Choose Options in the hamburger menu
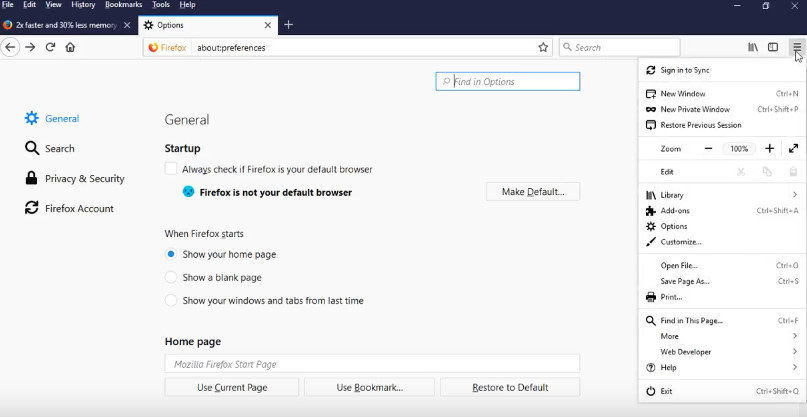The width and height of the screenshot is (807, 417). pyautogui.click(x=722, y=227)
